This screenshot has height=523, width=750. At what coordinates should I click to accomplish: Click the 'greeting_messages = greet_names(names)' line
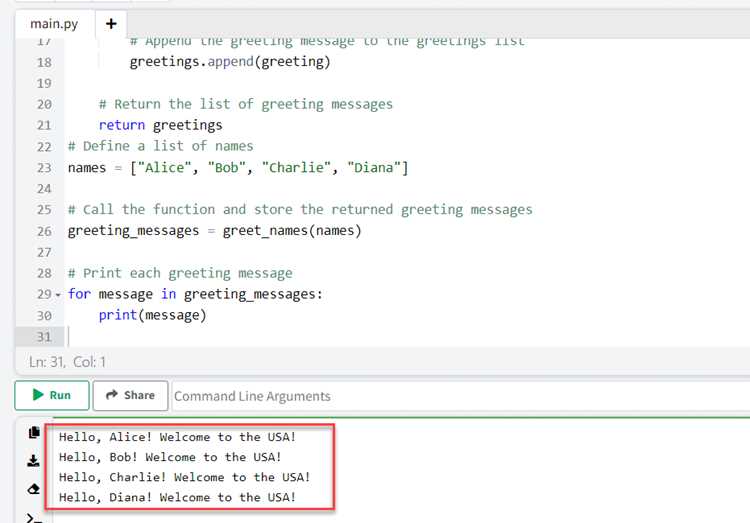coord(214,231)
